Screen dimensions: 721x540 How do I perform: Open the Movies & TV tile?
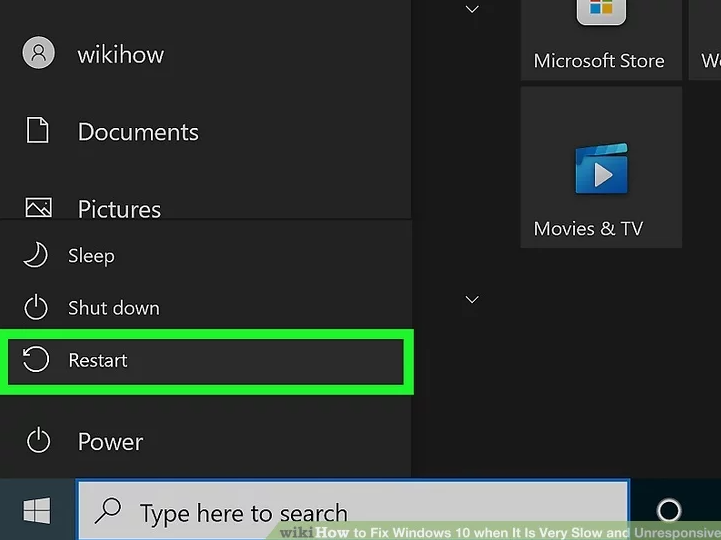(600, 167)
